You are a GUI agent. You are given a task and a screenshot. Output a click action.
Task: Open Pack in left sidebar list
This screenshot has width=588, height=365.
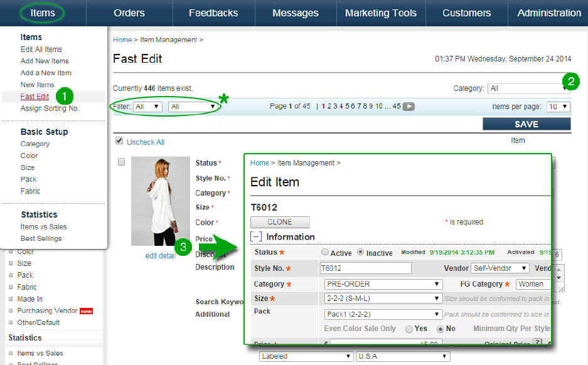(x=25, y=275)
